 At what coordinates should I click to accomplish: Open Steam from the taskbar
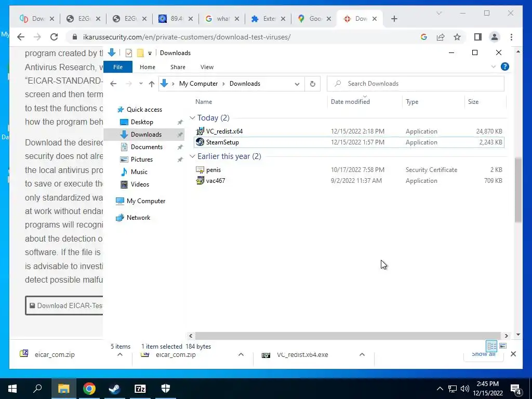114,389
